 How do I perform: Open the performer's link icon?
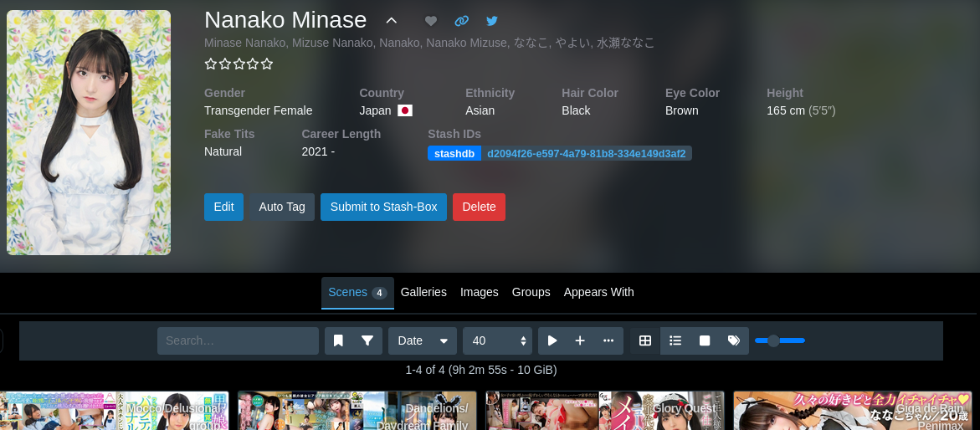click(461, 21)
